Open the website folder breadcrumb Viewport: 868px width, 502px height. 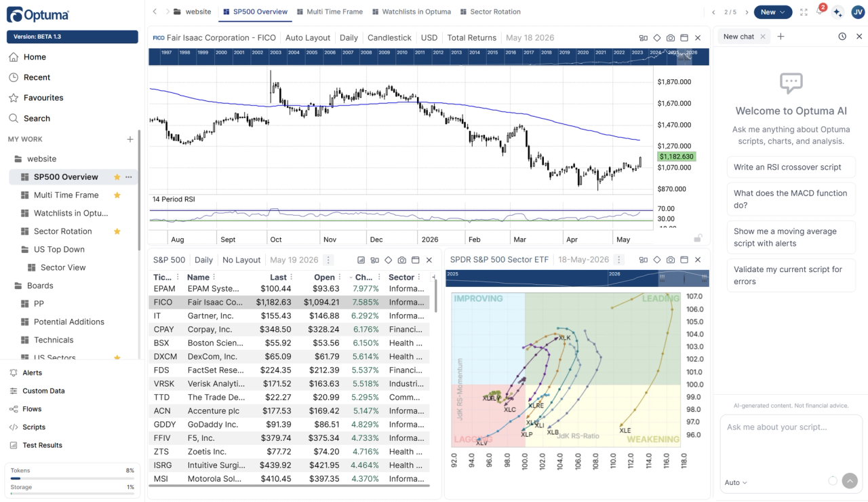(193, 12)
